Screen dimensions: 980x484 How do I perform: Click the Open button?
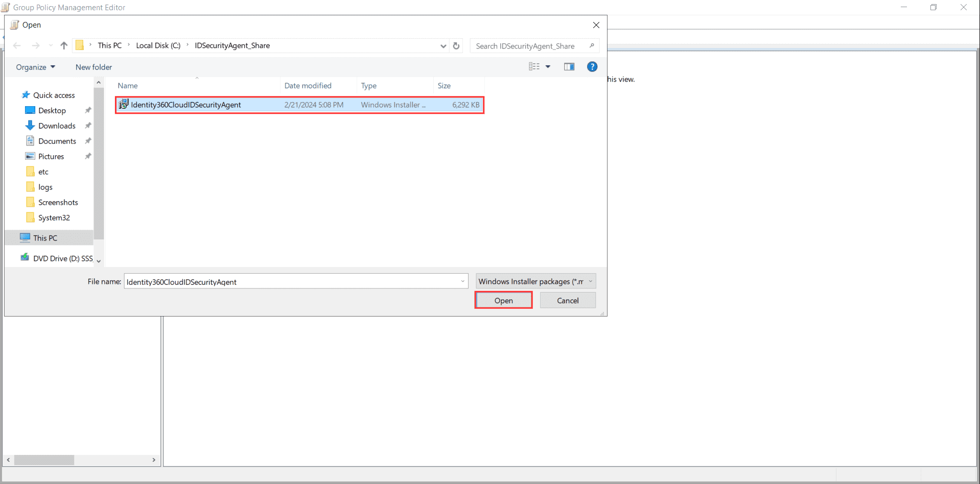(504, 301)
